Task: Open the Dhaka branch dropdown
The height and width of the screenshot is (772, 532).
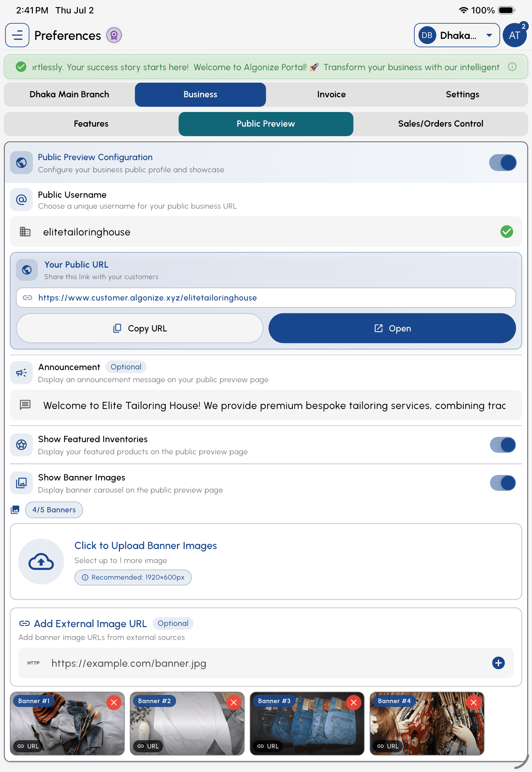Action: (x=457, y=35)
